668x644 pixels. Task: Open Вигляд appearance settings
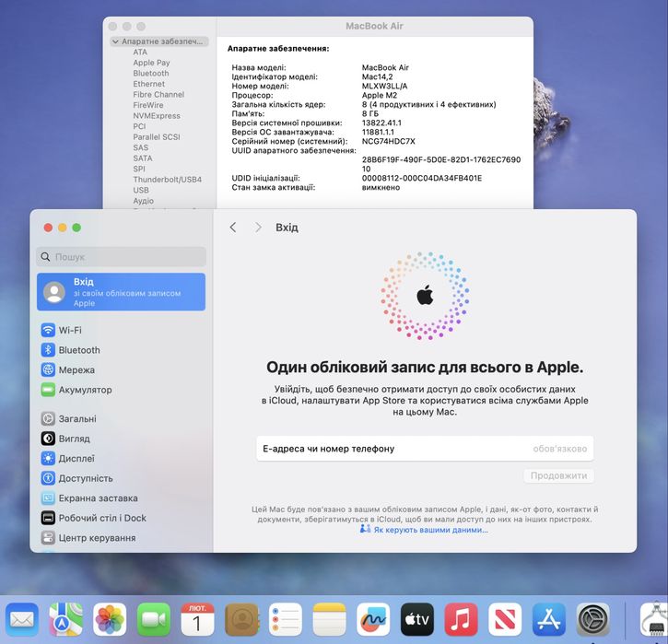[65, 439]
